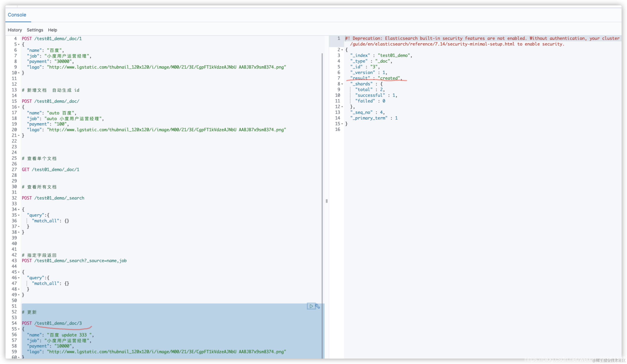Viewport: 627px width, 364px height.
Task: Collapse the block starting at line 45
Action: click(19, 272)
